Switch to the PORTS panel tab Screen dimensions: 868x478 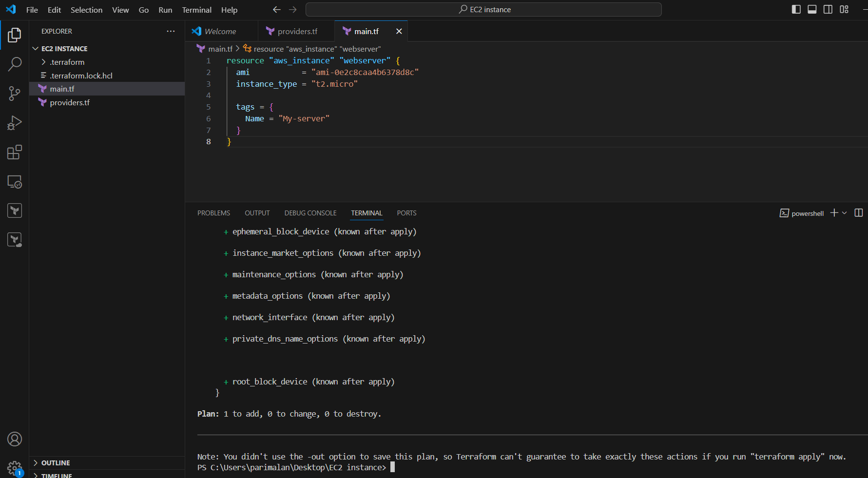coord(406,213)
